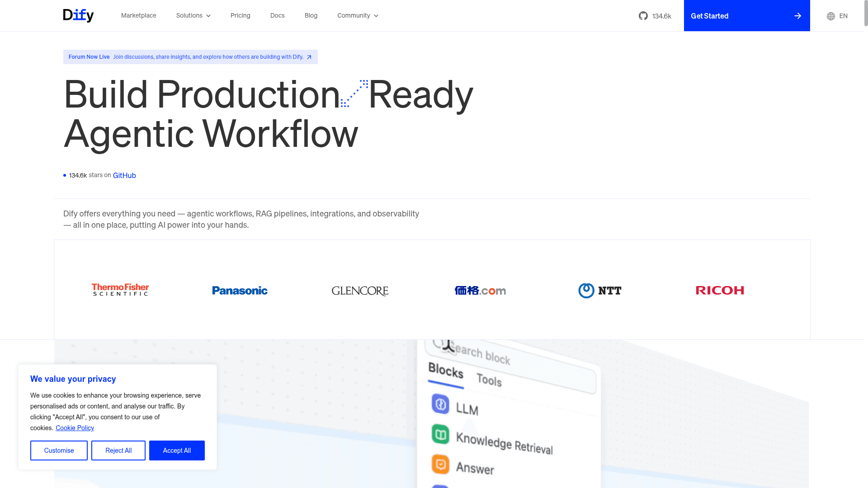Select the Knowledge Retrieval block icon
Screen dimensions: 868x488
click(x=441, y=434)
